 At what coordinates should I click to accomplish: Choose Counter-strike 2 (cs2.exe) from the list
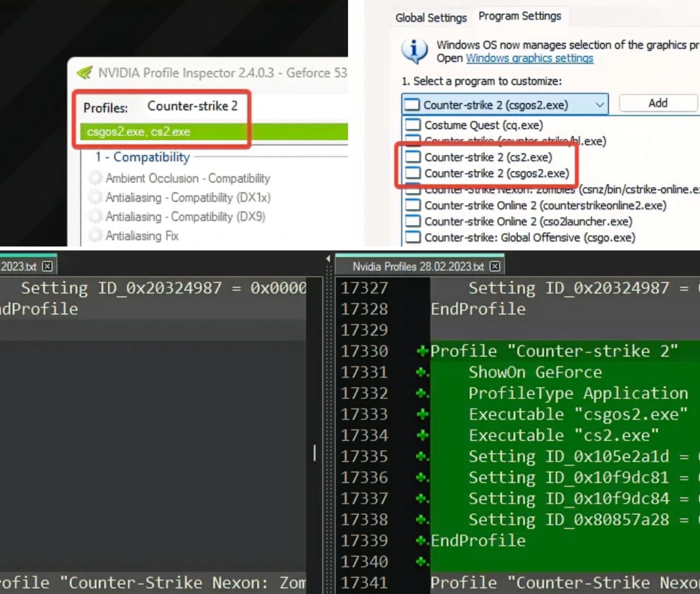[x=488, y=157]
